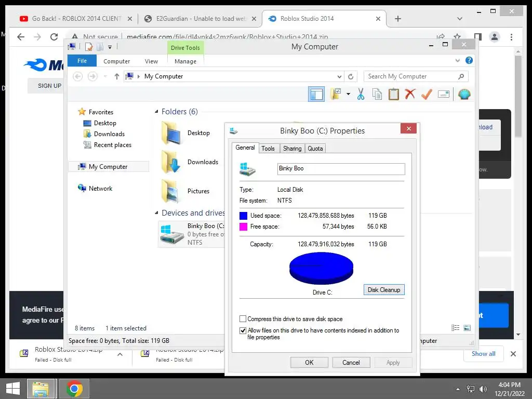Click the red X Delete toolbar icon
This screenshot has width=532, height=399.
pos(410,94)
